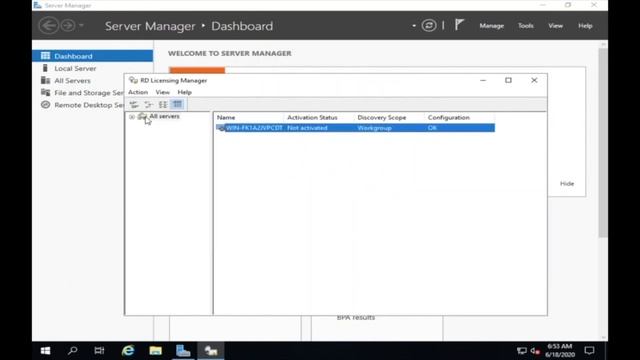
Task: Open the Manage menu in Server Manager
Action: 491,26
